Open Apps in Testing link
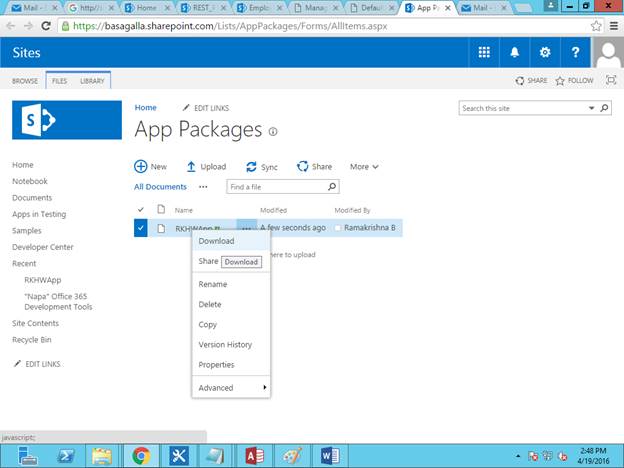624x468 pixels. point(39,214)
